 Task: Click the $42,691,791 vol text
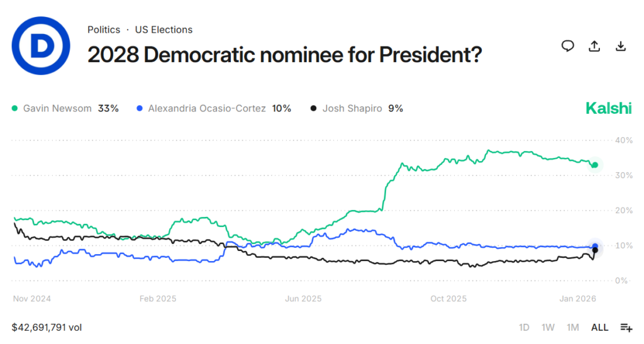(x=47, y=327)
